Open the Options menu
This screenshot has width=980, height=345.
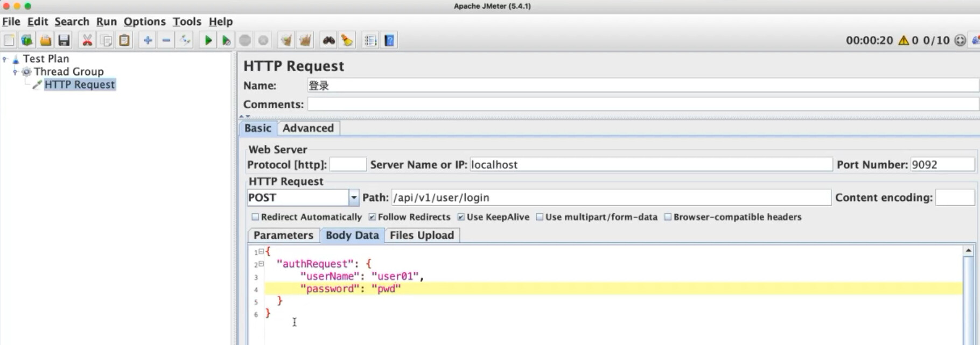tap(145, 22)
